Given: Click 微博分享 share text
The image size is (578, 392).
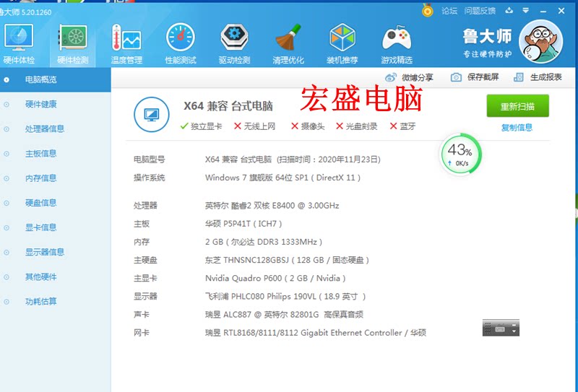Looking at the screenshot, I should 418,77.
